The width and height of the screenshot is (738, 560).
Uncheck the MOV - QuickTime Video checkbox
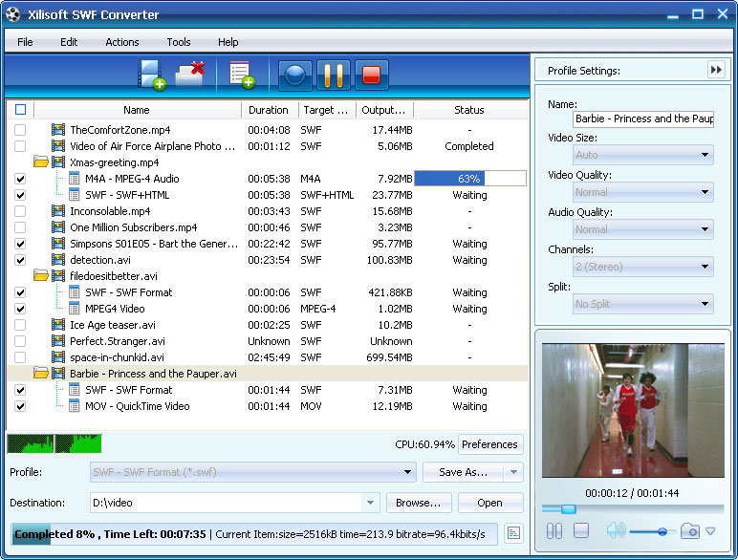point(20,406)
